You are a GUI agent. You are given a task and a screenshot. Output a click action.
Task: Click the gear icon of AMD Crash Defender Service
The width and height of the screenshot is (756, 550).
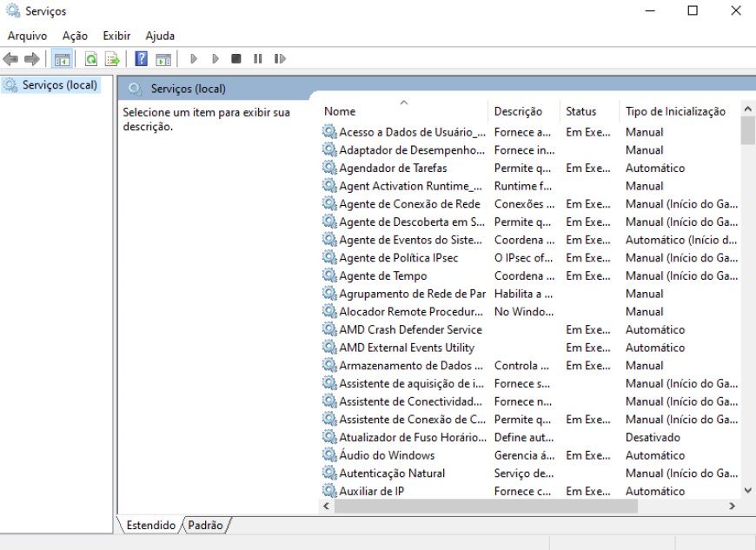[329, 329]
